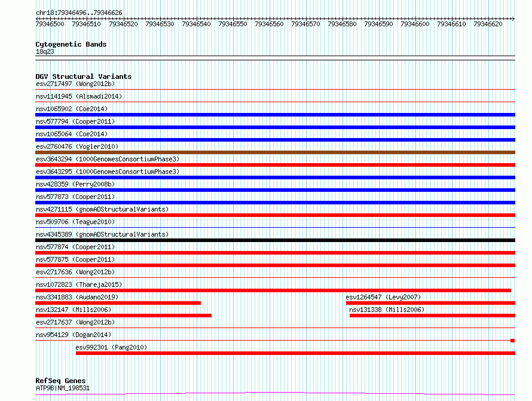Click nsv577794 (Cooper2011) variant label
The height and width of the screenshot is (401, 532).
(x=75, y=121)
